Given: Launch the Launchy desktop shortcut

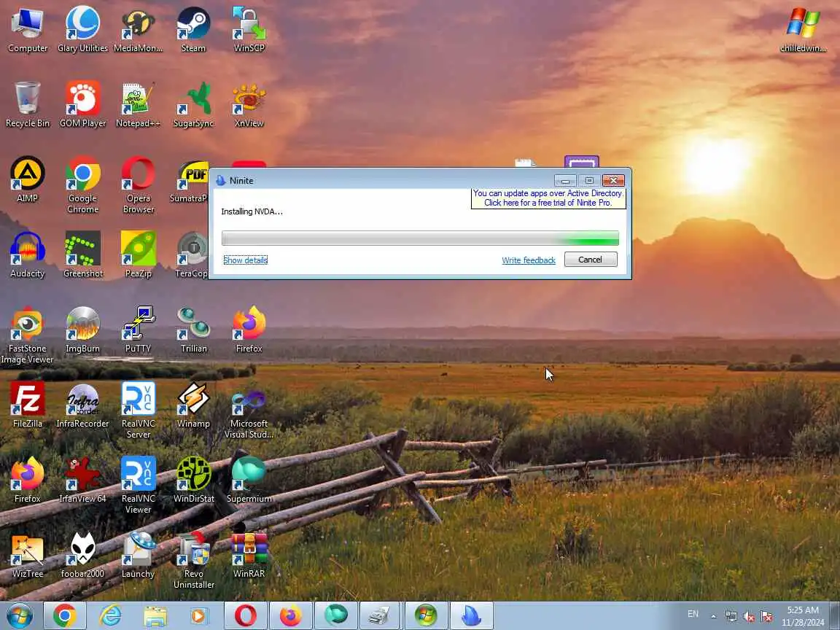Looking at the screenshot, I should (x=139, y=554).
